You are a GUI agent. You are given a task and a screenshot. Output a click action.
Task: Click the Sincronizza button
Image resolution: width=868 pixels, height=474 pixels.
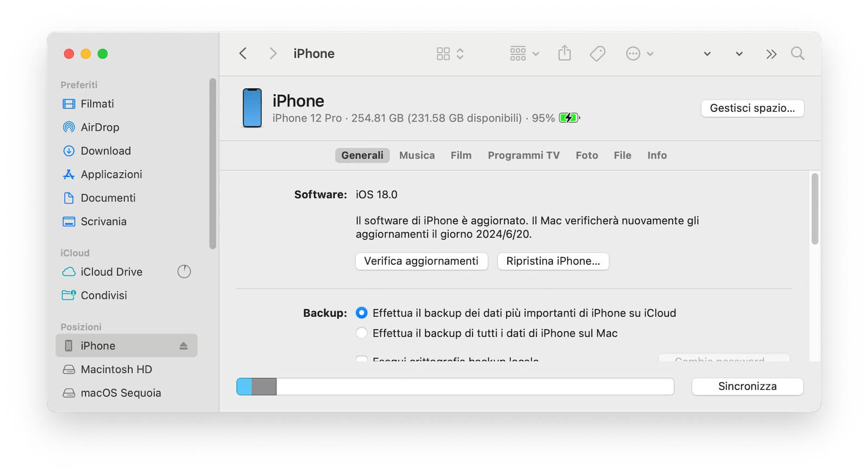748,386
